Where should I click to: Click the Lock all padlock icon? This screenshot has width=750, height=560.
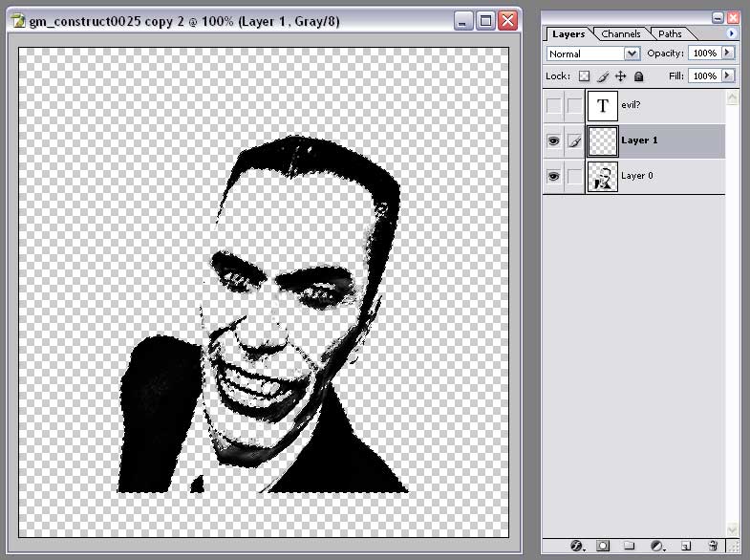pyautogui.click(x=638, y=76)
